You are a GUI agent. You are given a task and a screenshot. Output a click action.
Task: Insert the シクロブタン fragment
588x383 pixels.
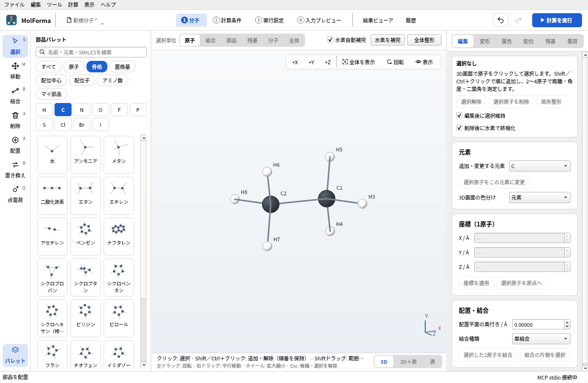coord(86,277)
